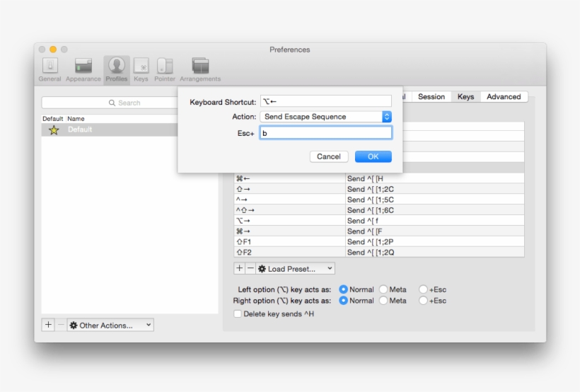Open the Other Actions dropdown
The width and height of the screenshot is (580, 392).
pyautogui.click(x=110, y=325)
